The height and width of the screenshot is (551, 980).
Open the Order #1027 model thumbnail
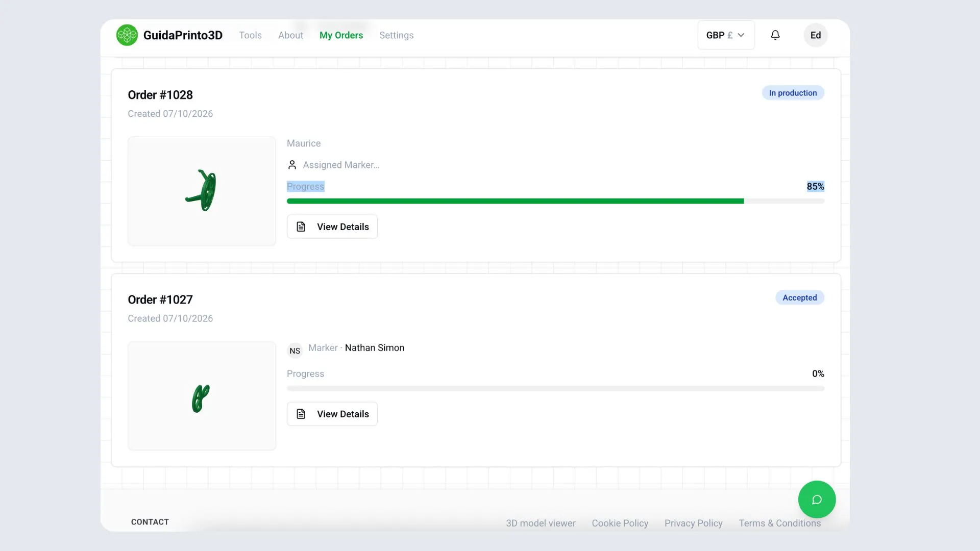point(202,396)
